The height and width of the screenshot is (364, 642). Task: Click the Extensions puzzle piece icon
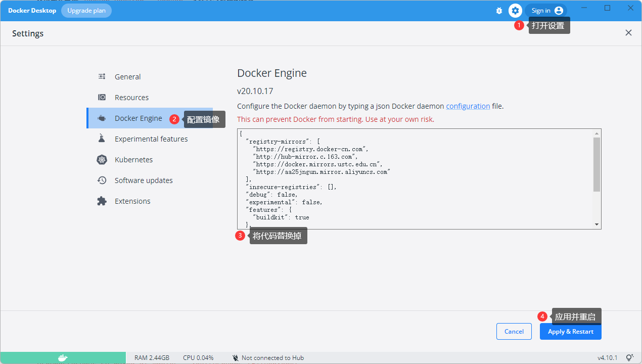pos(102,201)
